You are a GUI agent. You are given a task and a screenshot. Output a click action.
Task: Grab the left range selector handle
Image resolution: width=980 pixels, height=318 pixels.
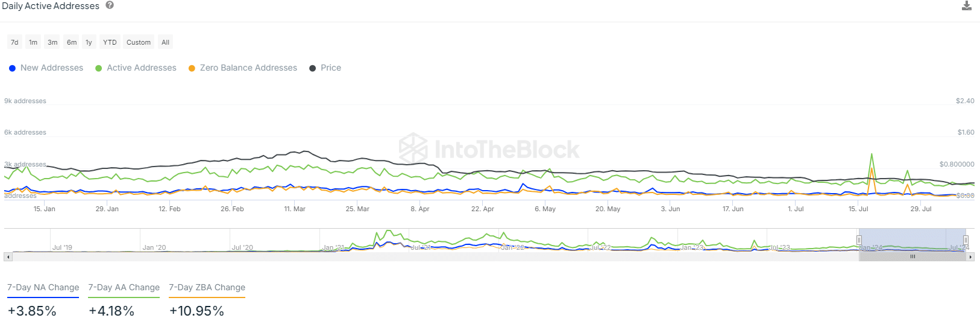859,240
